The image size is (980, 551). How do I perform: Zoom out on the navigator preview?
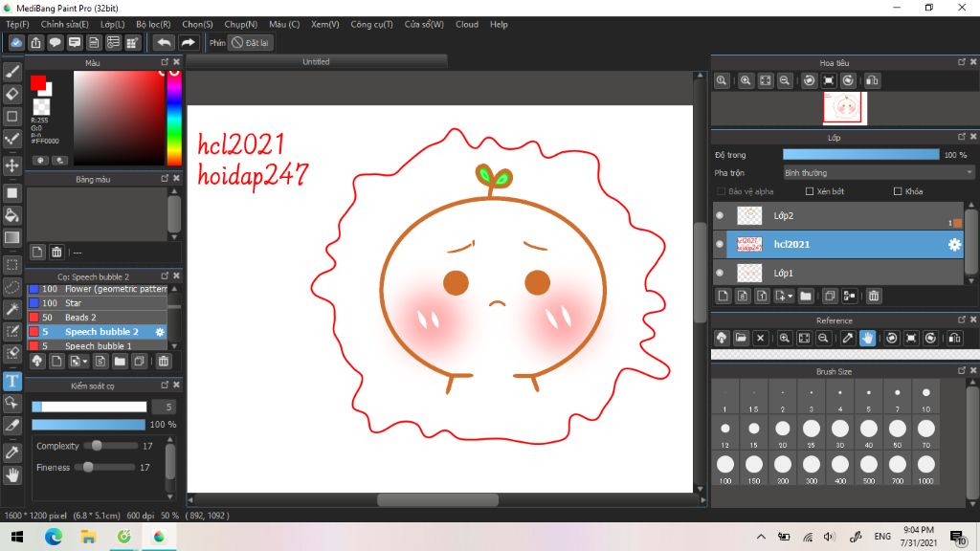click(785, 80)
